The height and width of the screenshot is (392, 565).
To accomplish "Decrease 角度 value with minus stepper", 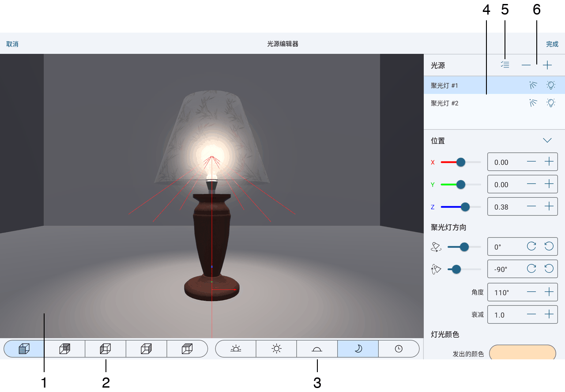I will [531, 292].
